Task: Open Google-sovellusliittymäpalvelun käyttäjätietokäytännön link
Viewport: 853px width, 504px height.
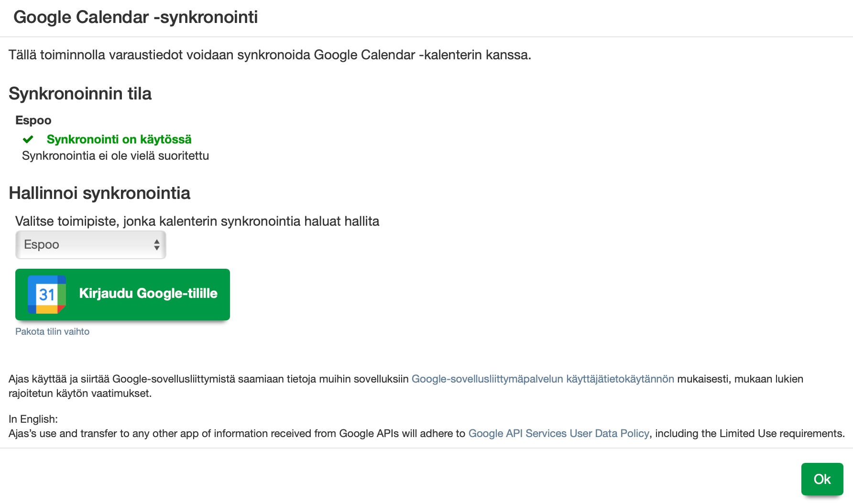Action: tap(543, 379)
